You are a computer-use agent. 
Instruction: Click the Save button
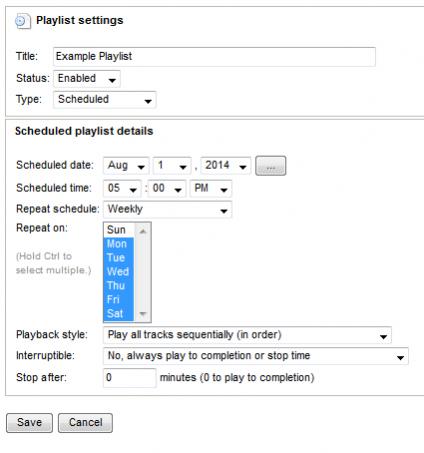click(x=29, y=423)
